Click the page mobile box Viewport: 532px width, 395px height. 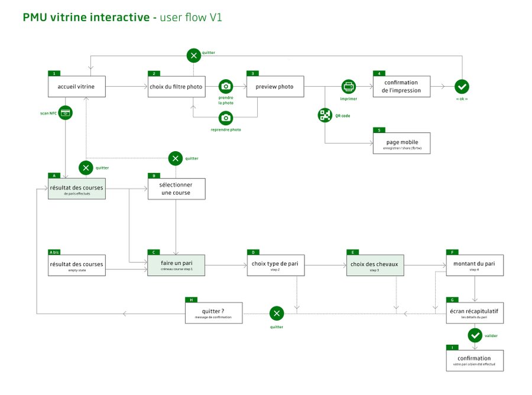coord(401,143)
